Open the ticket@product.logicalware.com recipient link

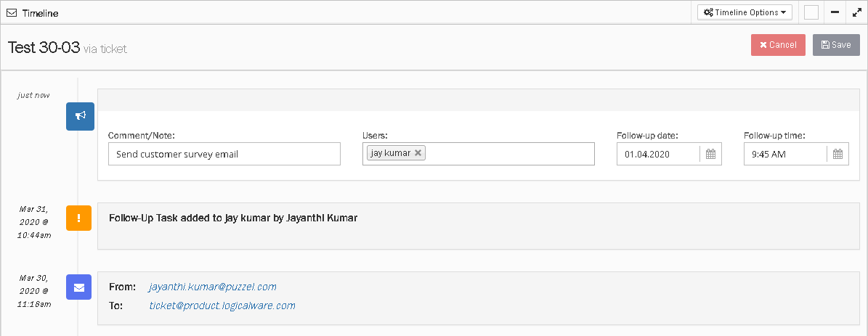click(222, 306)
